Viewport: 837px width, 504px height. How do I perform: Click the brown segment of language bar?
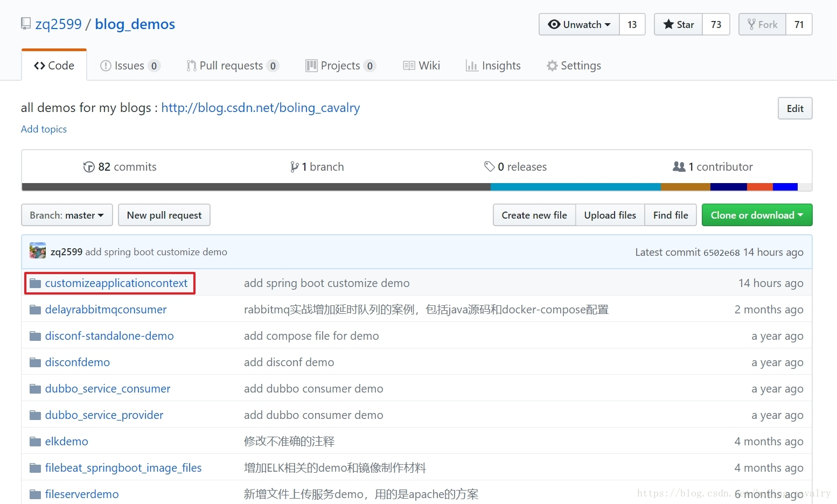686,187
